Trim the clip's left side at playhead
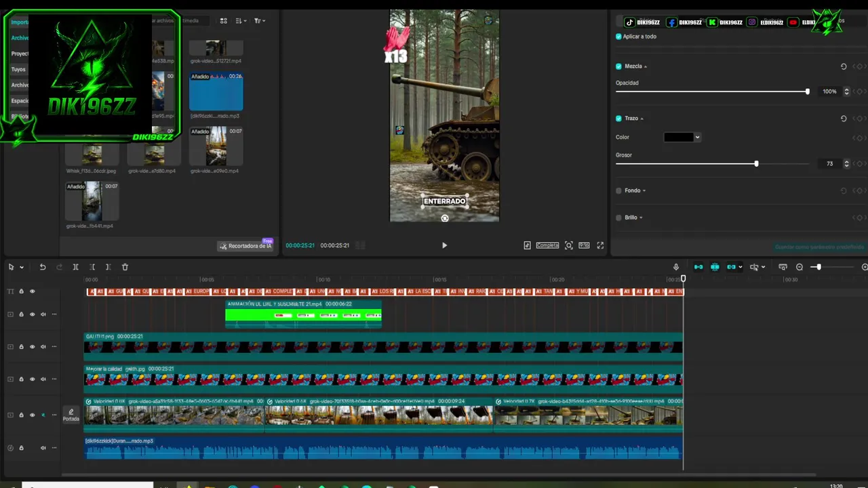Image resolution: width=868 pixels, height=488 pixels. [92, 267]
